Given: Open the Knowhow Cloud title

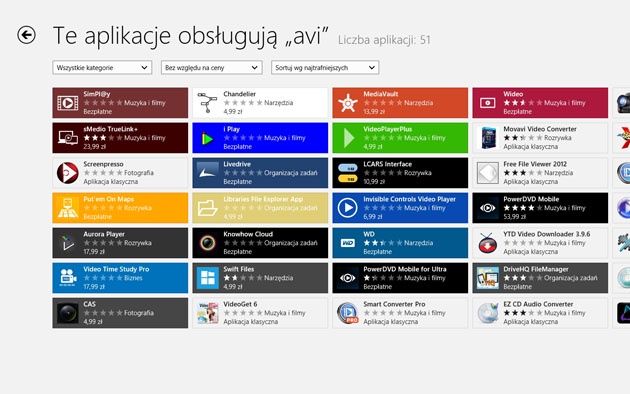Looking at the screenshot, I should coord(248,234).
